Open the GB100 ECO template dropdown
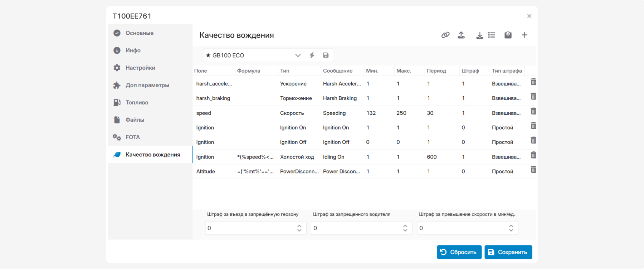This screenshot has height=269, width=644. (x=298, y=55)
